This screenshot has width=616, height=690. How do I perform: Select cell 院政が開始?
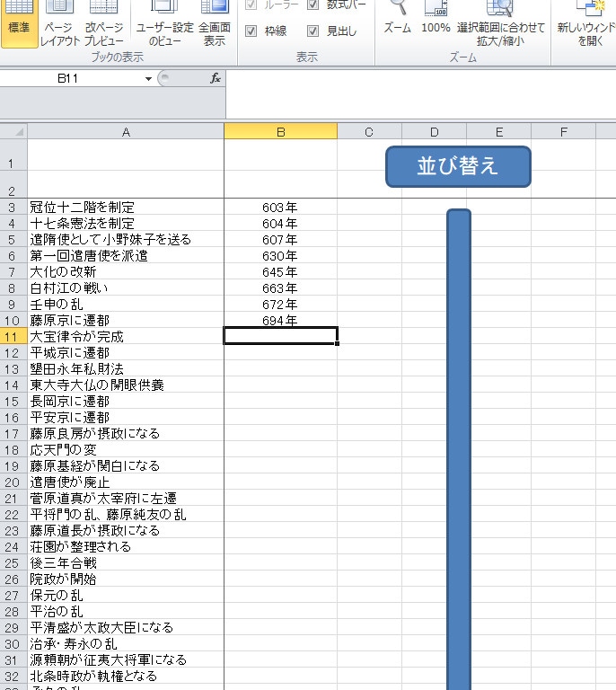[126, 579]
